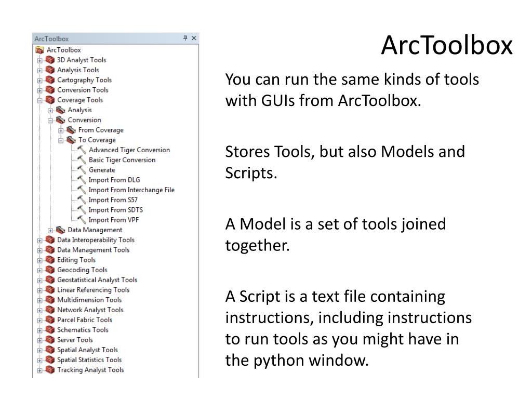This screenshot has height=399, width=532.
Task: Click the hammer icon for Import From SDTS
Action: tap(82, 210)
